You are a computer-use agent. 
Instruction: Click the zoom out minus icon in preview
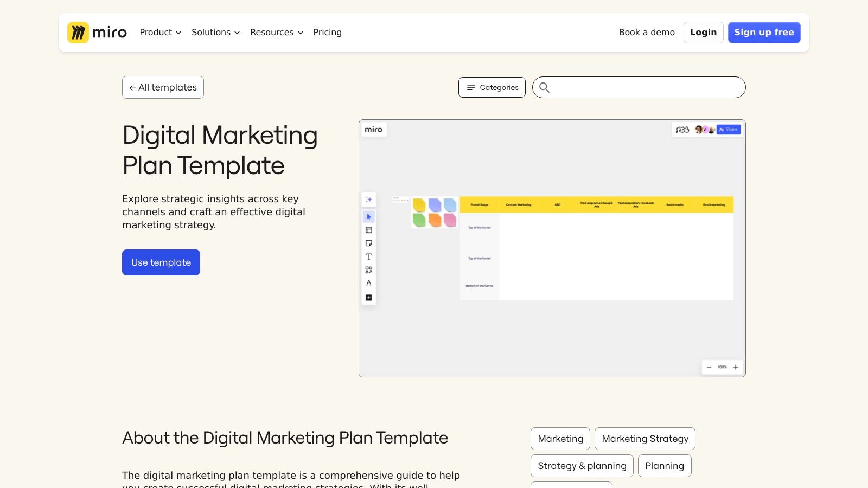coord(709,367)
